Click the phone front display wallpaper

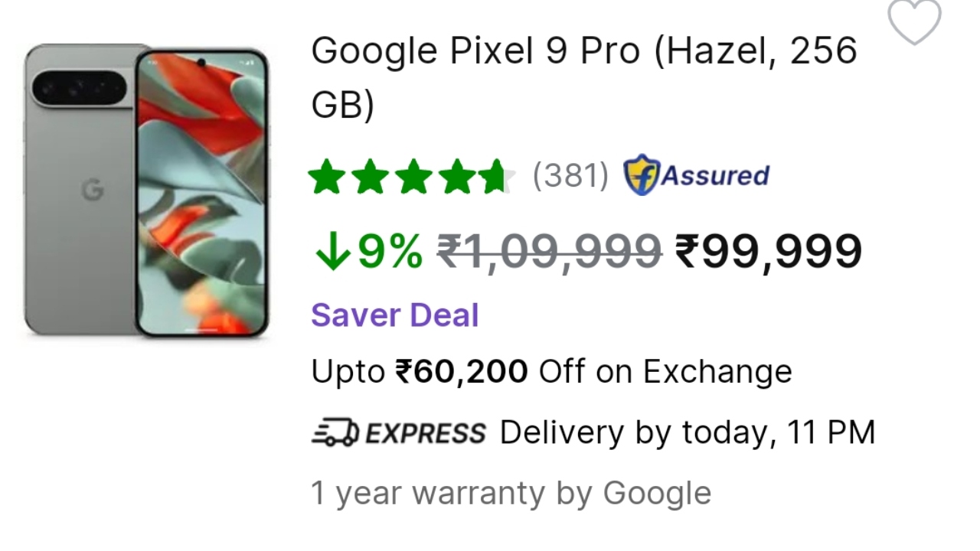pos(201,193)
